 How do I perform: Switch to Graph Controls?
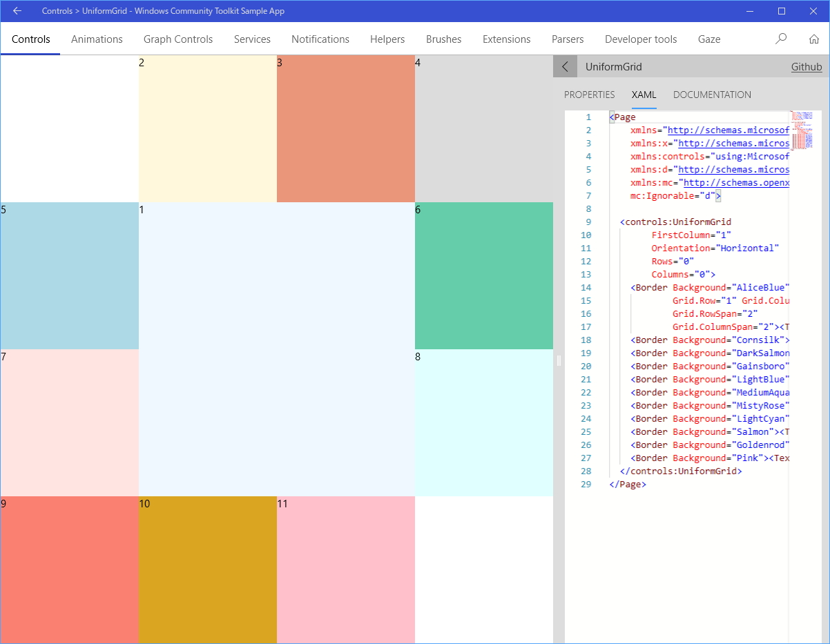coord(178,39)
